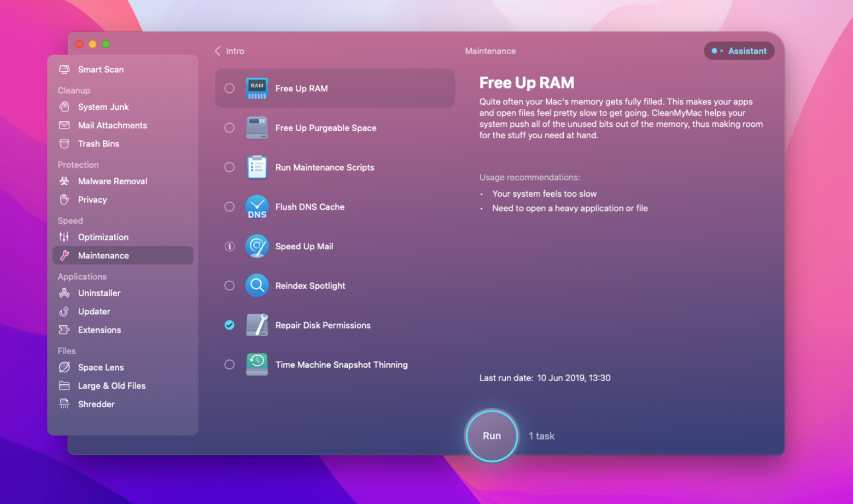Click the Free Up RAM chip icon
This screenshot has width=853, height=504.
coord(256,89)
